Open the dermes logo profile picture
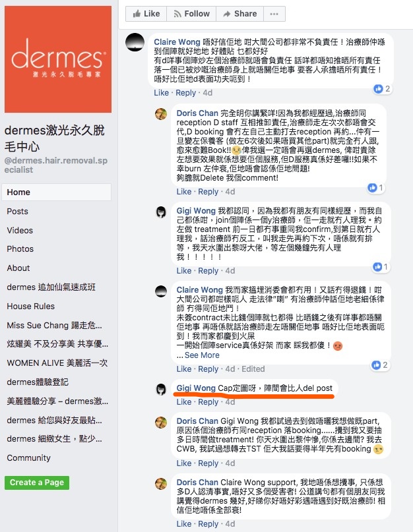Screen dimensions: 413x532 click(58, 59)
